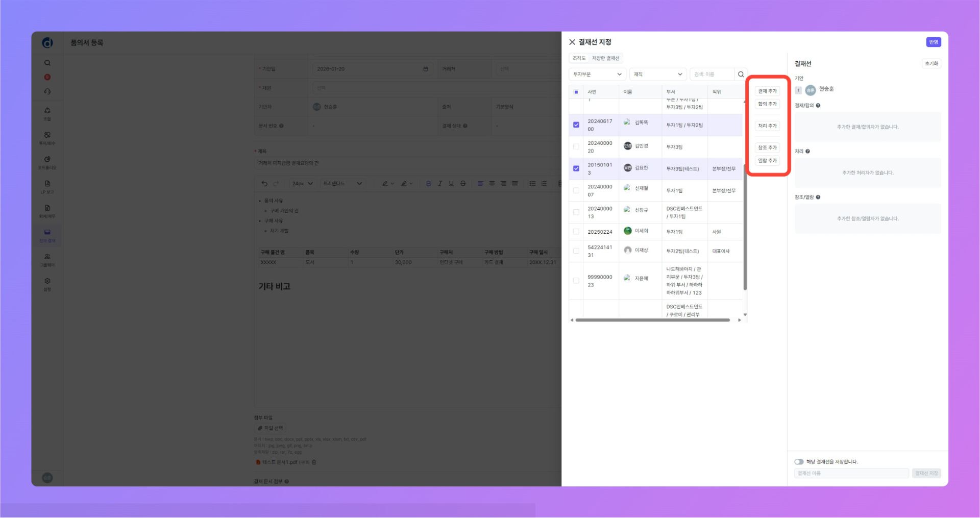This screenshot has height=518, width=980.
Task: Toggle italic formatting in the editor toolbar
Action: click(x=440, y=184)
